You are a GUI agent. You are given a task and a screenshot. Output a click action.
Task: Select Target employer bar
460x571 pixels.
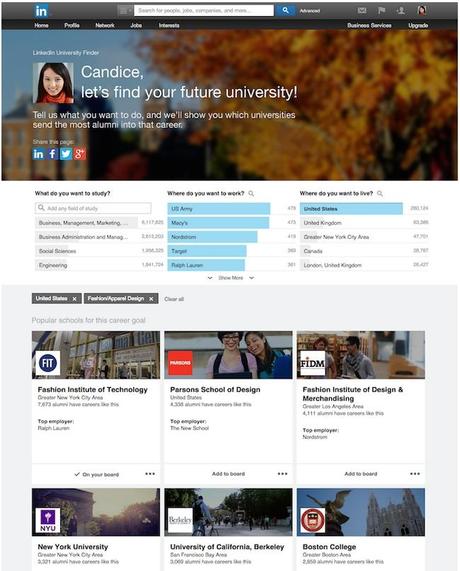207,251
